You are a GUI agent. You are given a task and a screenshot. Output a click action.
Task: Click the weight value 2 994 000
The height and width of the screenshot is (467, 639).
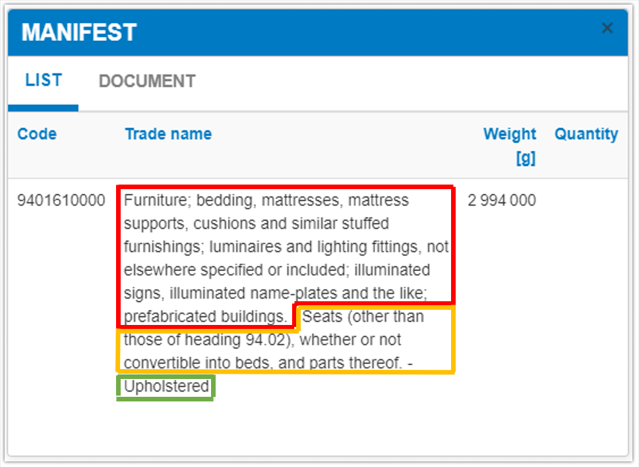pyautogui.click(x=501, y=200)
